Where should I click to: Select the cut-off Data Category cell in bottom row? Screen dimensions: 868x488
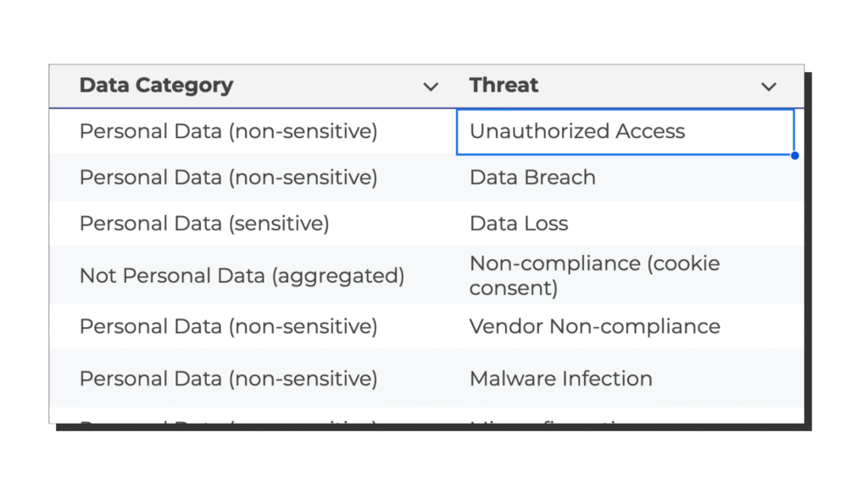(228, 419)
